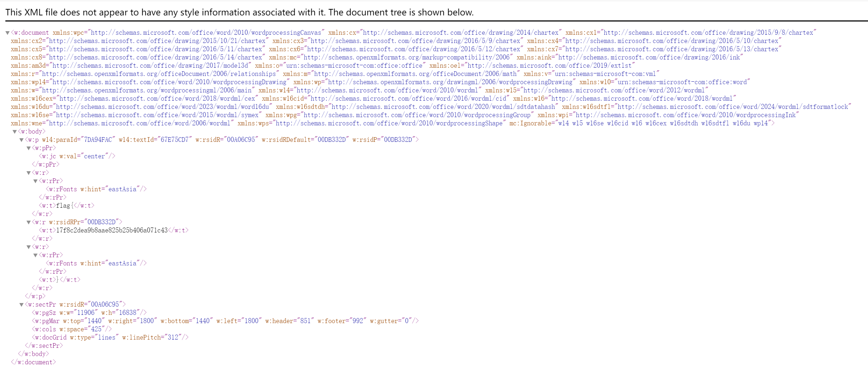Viewport: 868px width, 365px height.
Task: Click the w:pgSz page size element
Action: (x=89, y=313)
